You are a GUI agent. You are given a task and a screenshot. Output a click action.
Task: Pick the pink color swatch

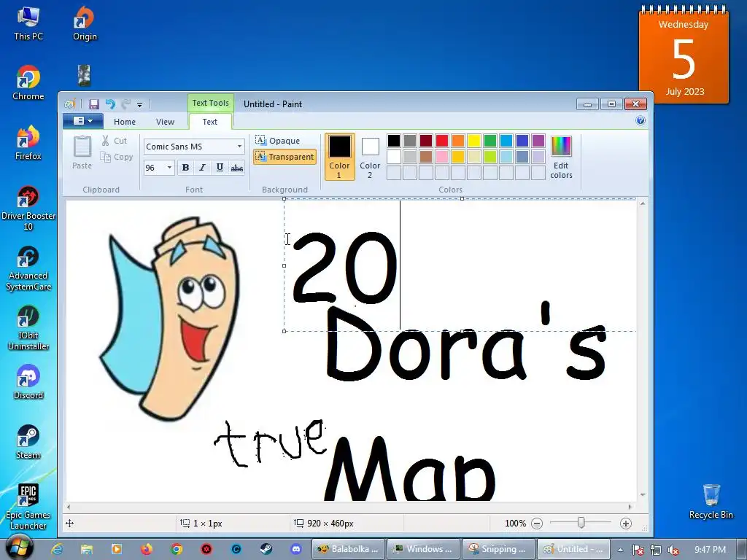tap(442, 157)
